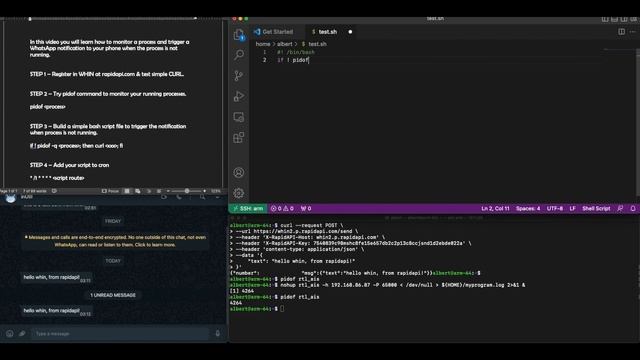Click the STEP 2 pidof heading in document
640x360 pixels.
(108, 94)
